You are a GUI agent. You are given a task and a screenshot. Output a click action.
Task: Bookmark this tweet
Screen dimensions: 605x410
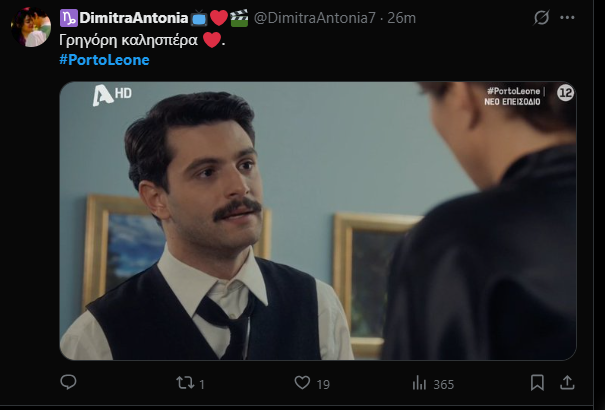(x=537, y=383)
